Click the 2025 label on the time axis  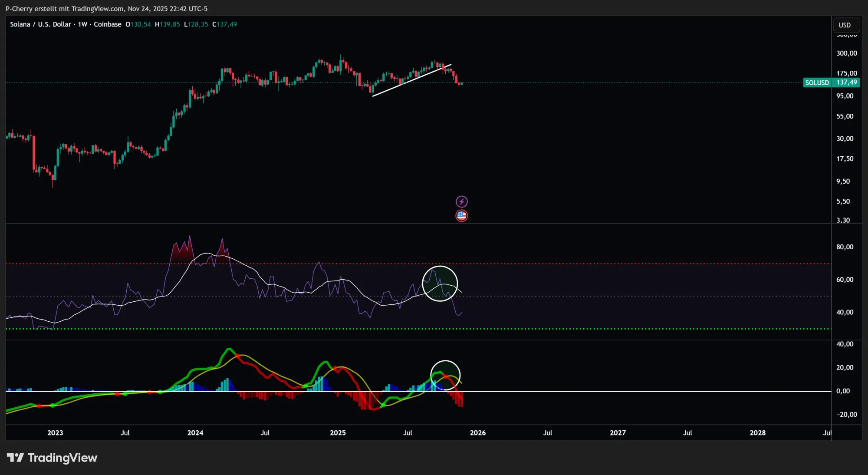click(x=338, y=432)
